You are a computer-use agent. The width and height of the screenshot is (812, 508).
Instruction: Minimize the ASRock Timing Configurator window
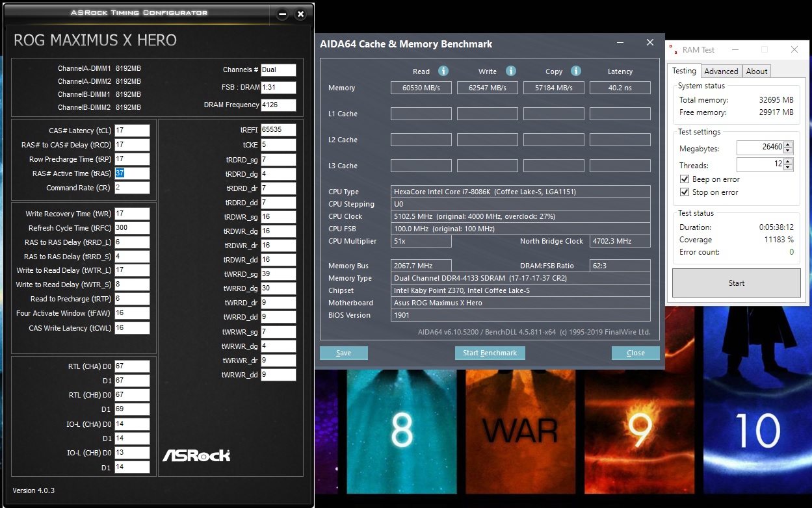(282, 14)
